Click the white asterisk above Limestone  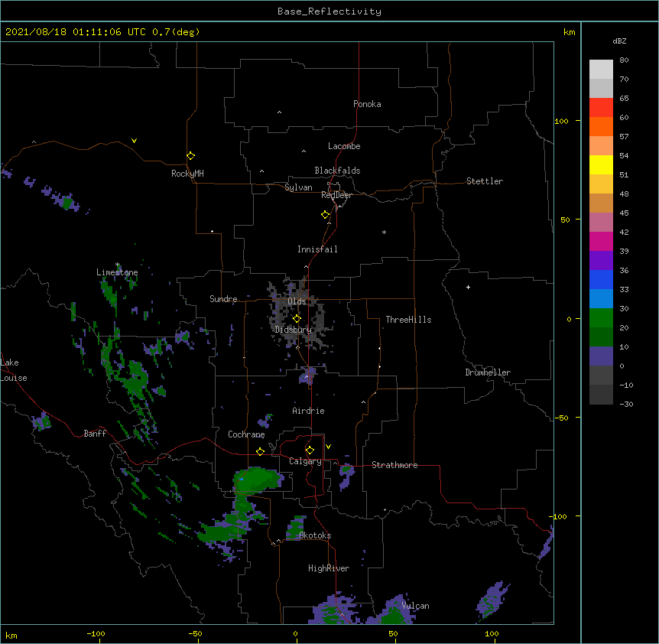pyautogui.click(x=118, y=265)
